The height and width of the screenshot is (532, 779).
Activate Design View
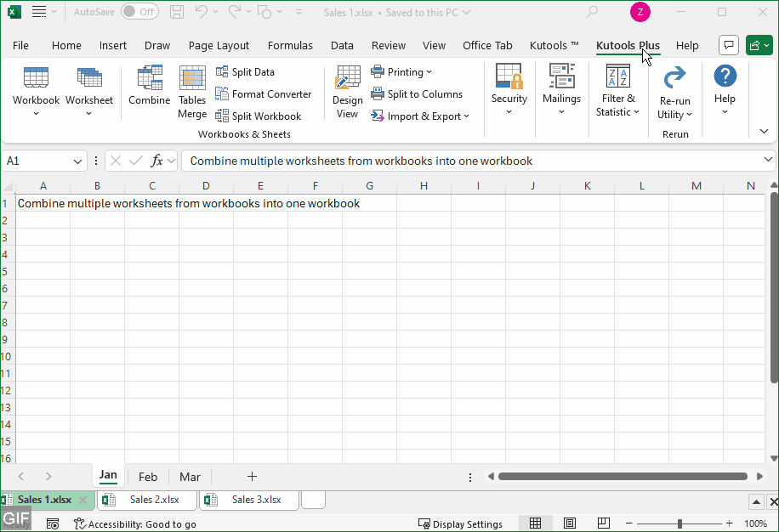pyautogui.click(x=347, y=92)
